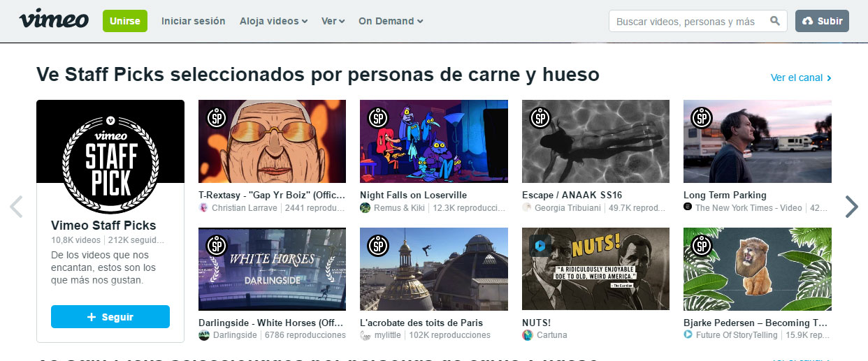Click the Georgia Tribuiani author name
The height and width of the screenshot is (361, 868).
567,207
